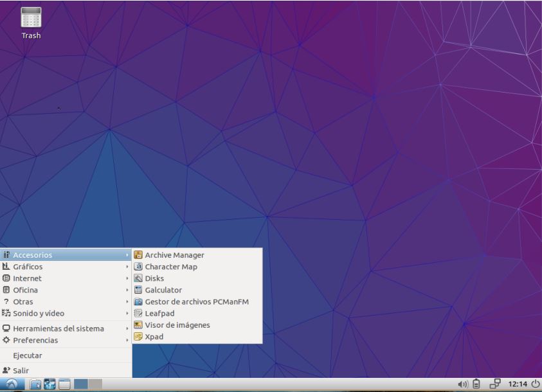Click the volume icon in system tray
The image size is (542, 392).
[462, 384]
